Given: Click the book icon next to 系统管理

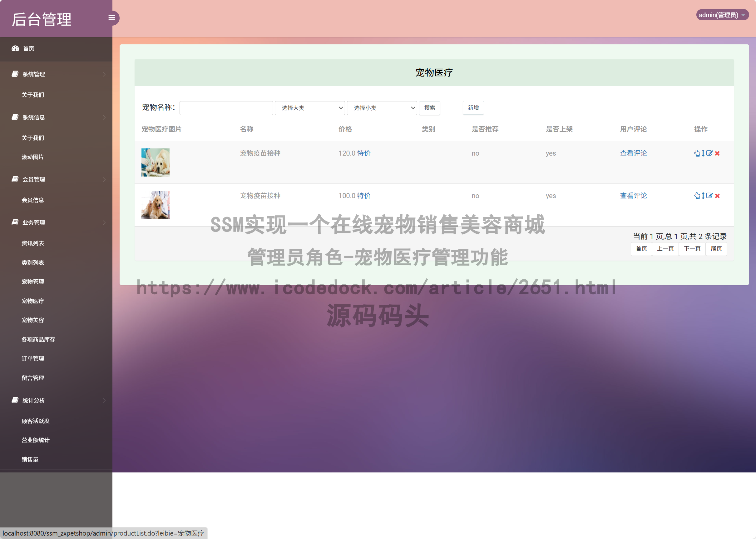Looking at the screenshot, I should (15, 74).
